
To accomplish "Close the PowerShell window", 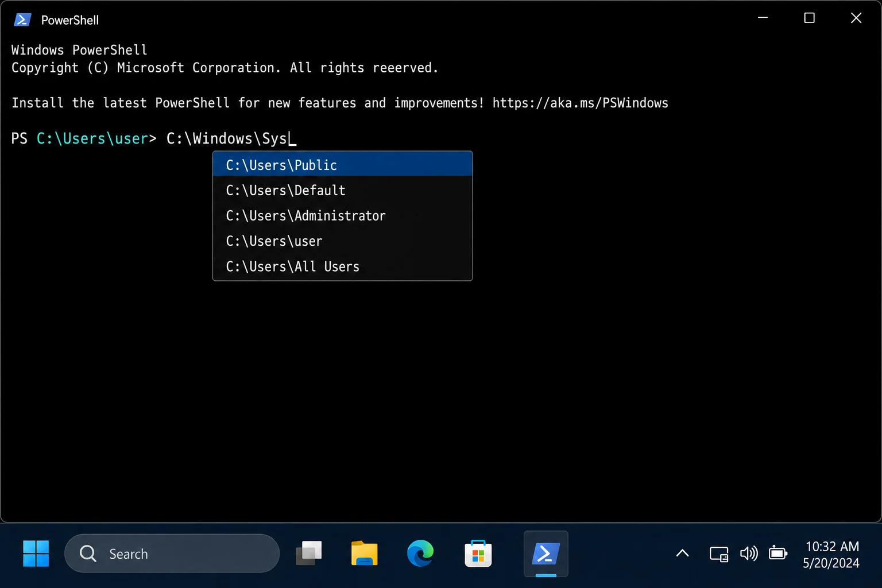I will pyautogui.click(x=856, y=18).
